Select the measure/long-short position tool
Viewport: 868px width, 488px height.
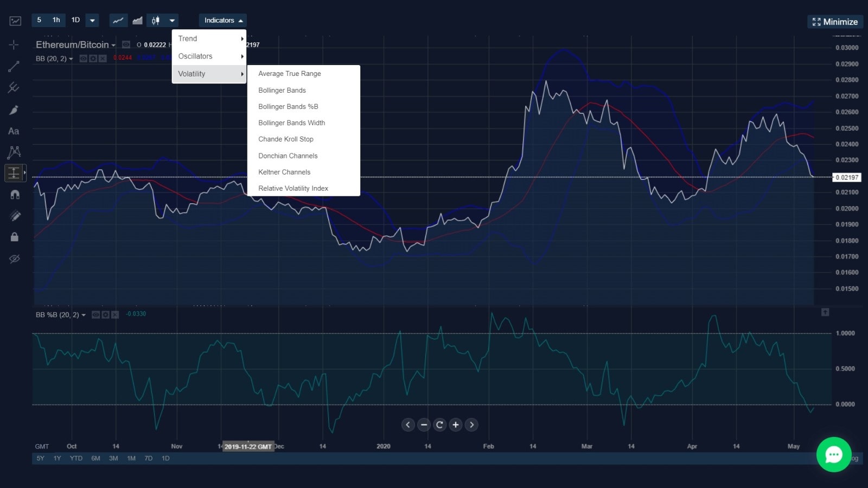point(14,173)
